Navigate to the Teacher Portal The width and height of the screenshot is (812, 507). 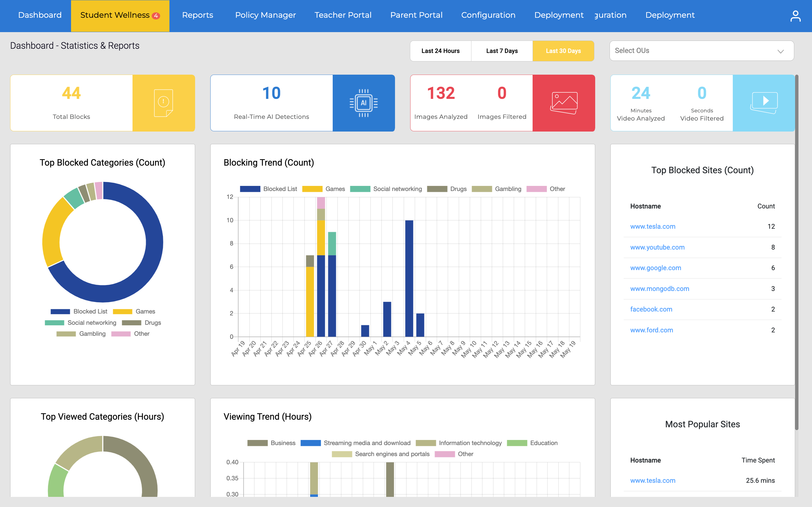click(x=343, y=15)
